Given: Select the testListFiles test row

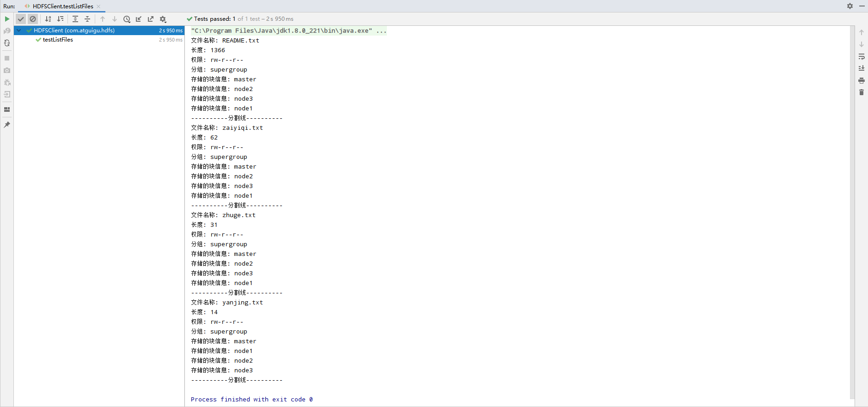Looking at the screenshot, I should pos(99,40).
